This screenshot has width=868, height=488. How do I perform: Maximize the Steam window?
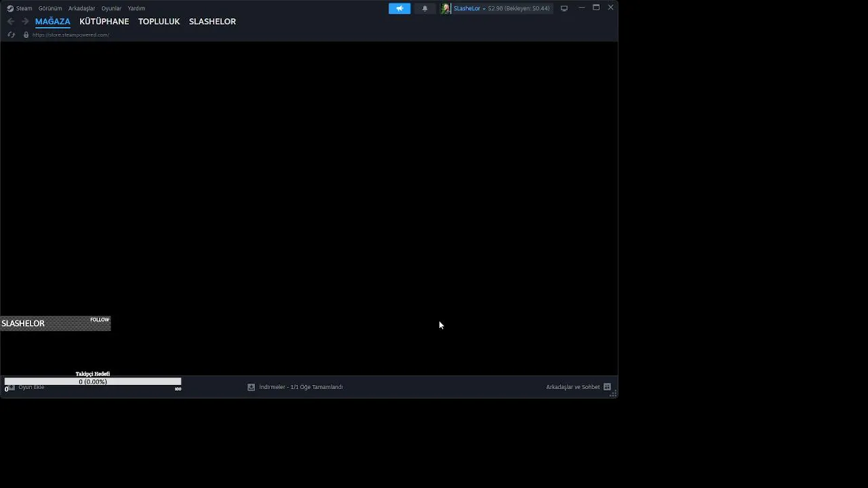click(596, 7)
